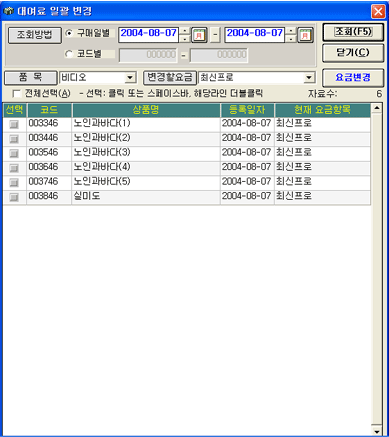Screen dimensions: 389x437
Task: Select the 구매일별 radio option
Action: click(69, 33)
